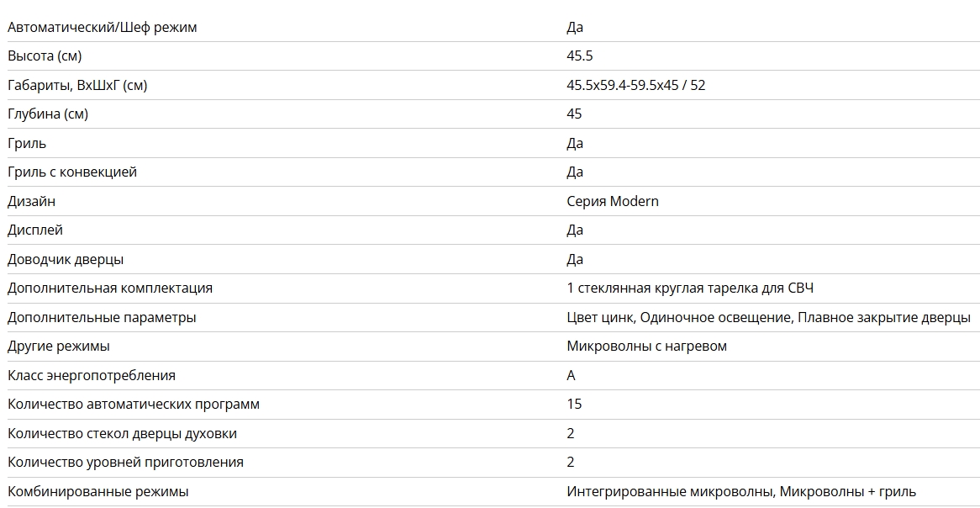
Task: Click the 'Серия Modern' design value
Action: [612, 201]
